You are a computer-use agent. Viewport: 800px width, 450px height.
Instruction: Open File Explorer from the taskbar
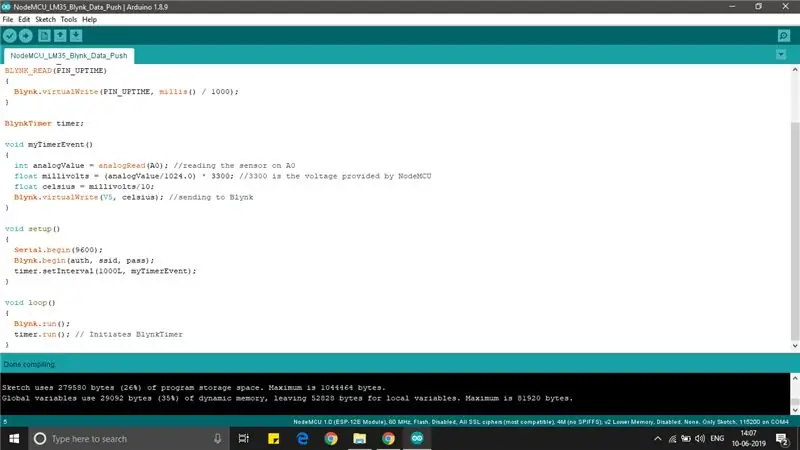360,439
